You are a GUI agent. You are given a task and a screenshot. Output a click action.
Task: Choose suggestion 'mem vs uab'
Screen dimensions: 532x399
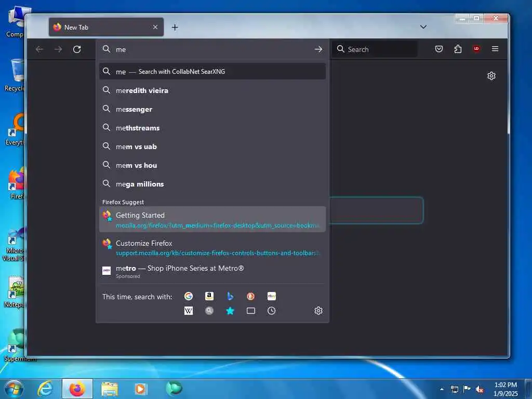click(x=212, y=147)
